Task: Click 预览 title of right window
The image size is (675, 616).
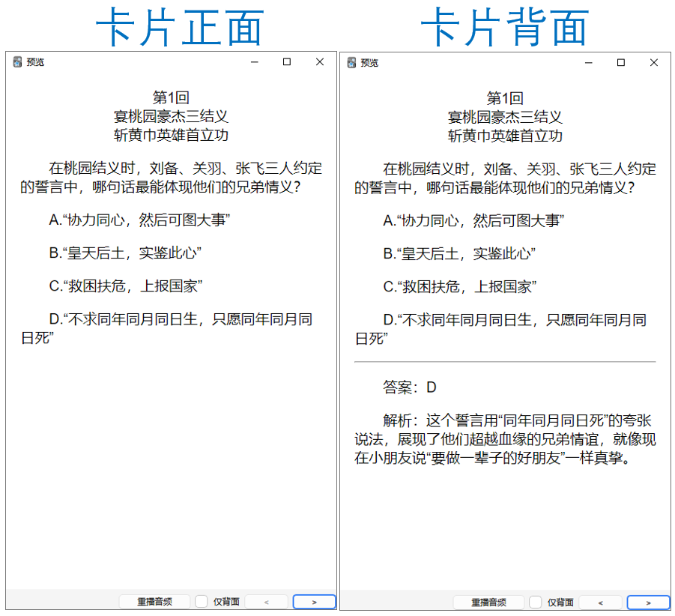Action: point(369,63)
